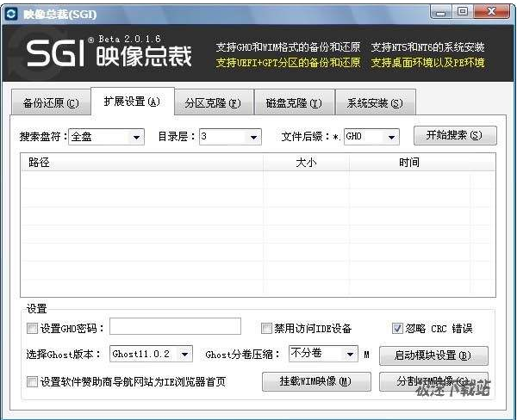Select the 扩展设置 (A) tab
Image resolution: width=517 pixels, height=420 pixels.
[132, 102]
